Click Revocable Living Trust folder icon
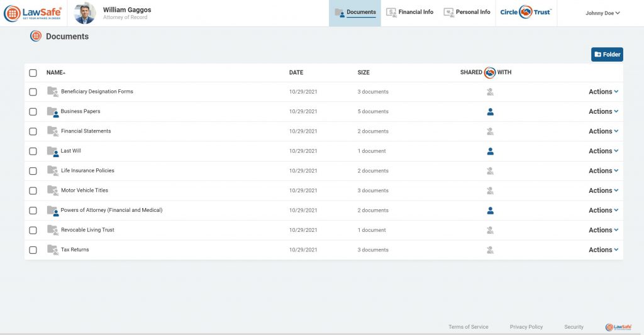This screenshot has width=644, height=335. (53, 230)
